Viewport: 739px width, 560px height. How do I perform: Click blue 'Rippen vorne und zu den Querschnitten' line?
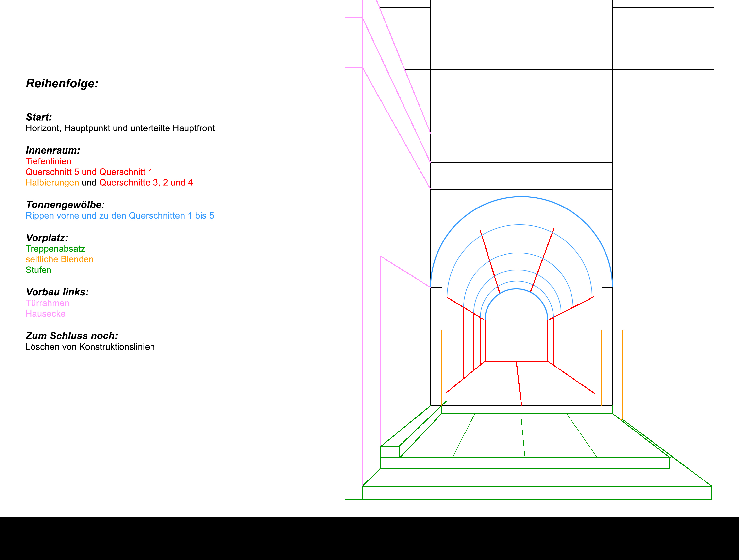[x=120, y=216]
